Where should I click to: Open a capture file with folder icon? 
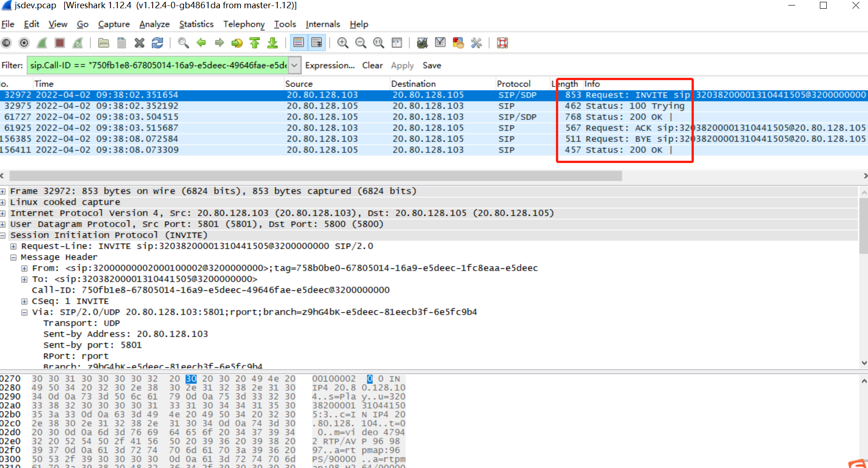[104, 43]
